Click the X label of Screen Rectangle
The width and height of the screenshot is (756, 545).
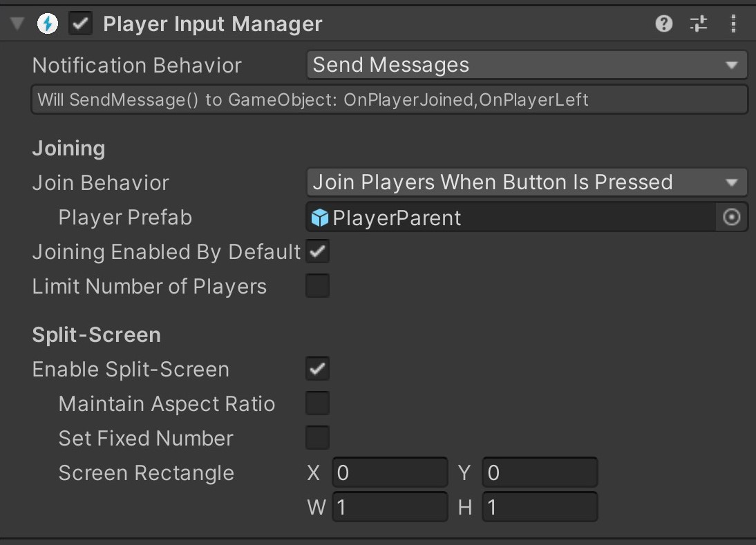click(314, 473)
